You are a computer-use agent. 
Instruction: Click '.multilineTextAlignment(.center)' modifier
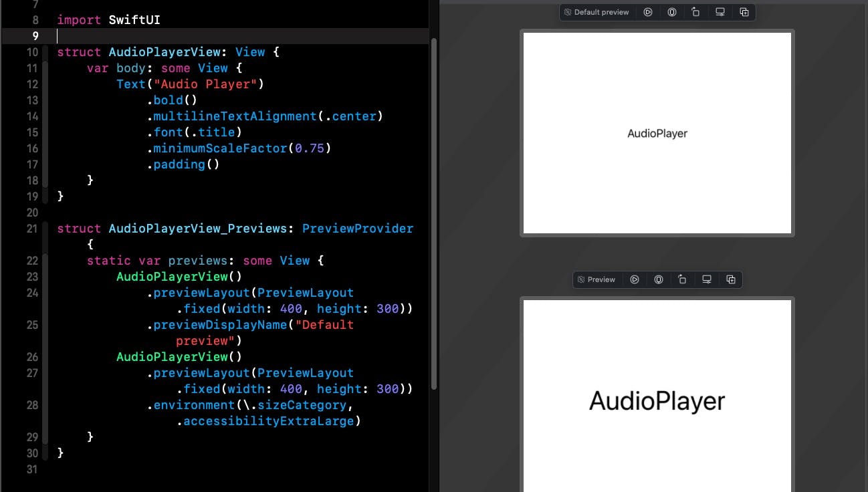click(265, 116)
